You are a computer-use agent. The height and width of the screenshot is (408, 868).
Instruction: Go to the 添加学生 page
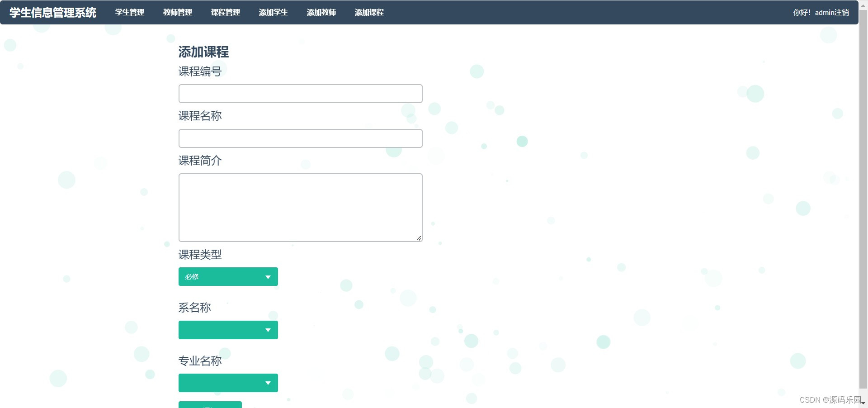click(x=273, y=12)
